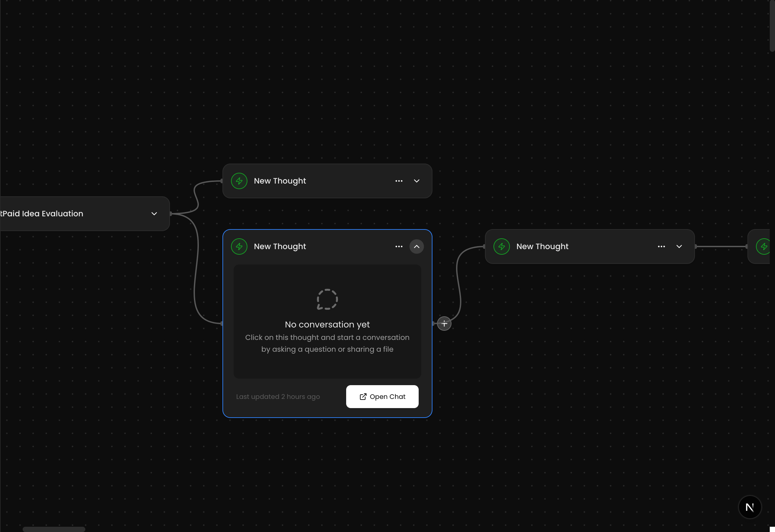
Task: Click the N avatar in the bottom right corner
Action: point(750,507)
